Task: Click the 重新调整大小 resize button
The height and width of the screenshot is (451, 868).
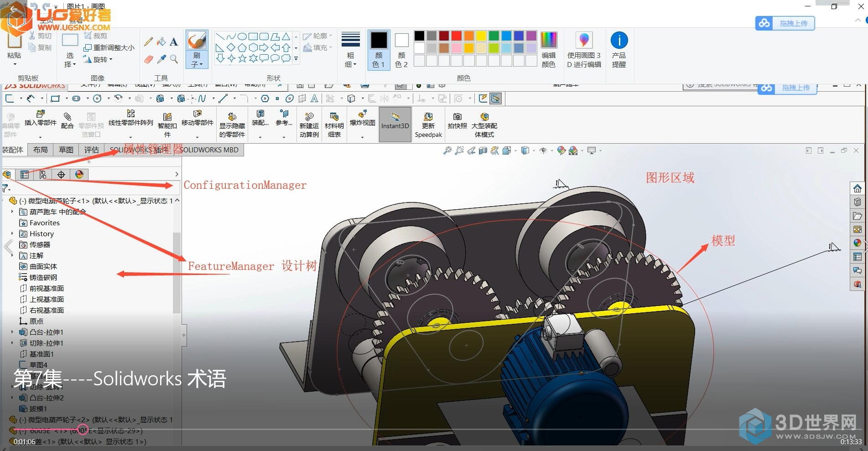Action: click(x=109, y=47)
